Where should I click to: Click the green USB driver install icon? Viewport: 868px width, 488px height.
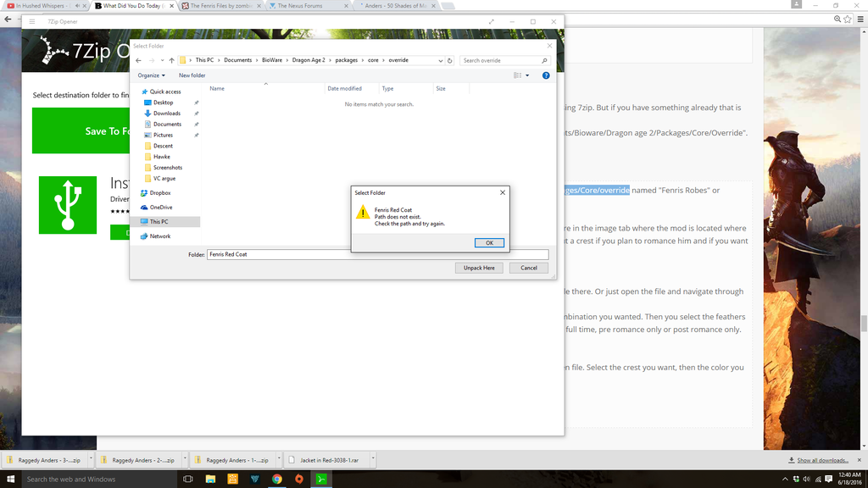(x=68, y=205)
